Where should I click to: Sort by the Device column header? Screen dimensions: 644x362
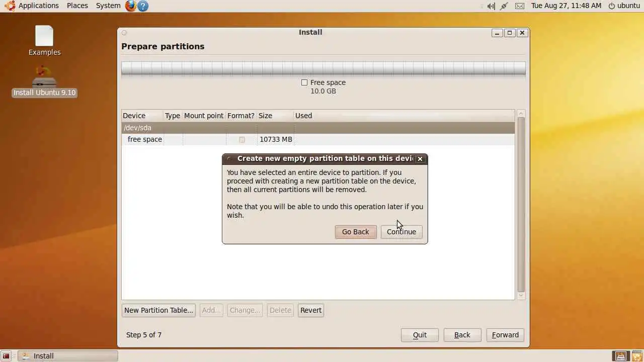(142, 116)
